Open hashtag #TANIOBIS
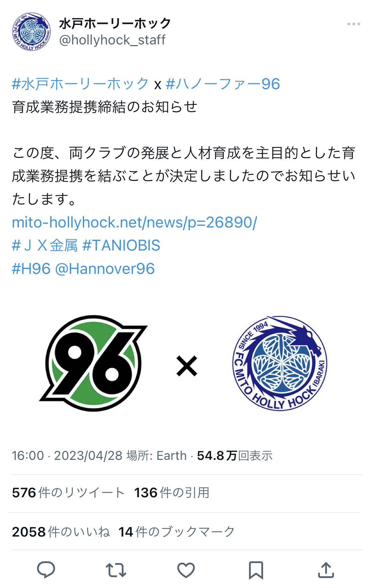 pyautogui.click(x=121, y=245)
